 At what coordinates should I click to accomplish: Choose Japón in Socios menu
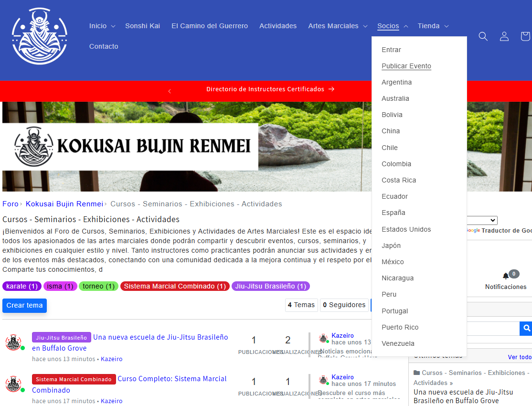coord(391,246)
